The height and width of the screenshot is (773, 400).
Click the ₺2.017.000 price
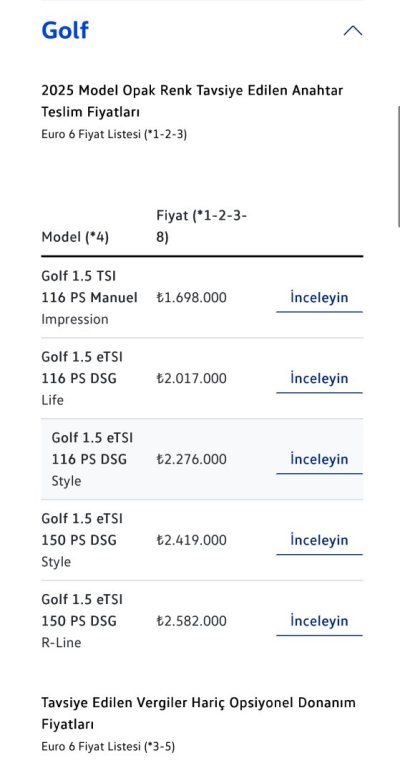click(191, 379)
